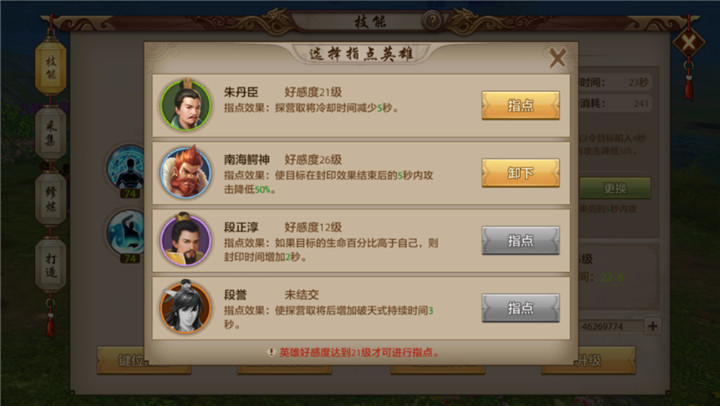This screenshot has width=720, height=406.
Task: Click 段正淳 hero portrait
Action: 186,240
